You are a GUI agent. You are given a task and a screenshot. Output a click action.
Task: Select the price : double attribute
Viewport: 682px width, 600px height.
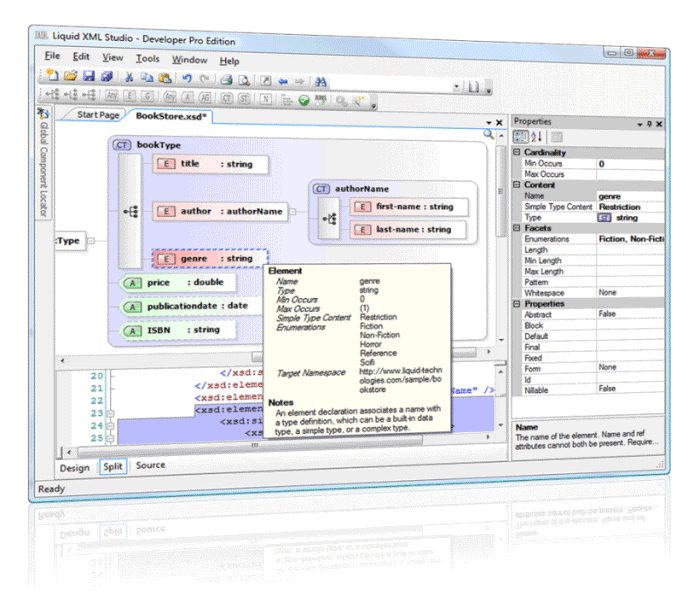pos(180,282)
